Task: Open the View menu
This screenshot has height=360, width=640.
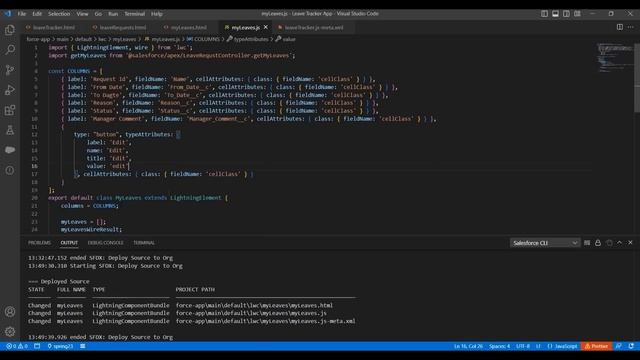Action: click(x=82, y=13)
